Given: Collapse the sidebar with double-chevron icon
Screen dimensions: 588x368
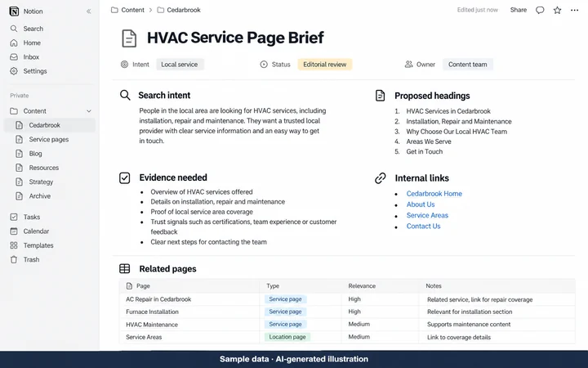Looking at the screenshot, I should (x=88, y=11).
